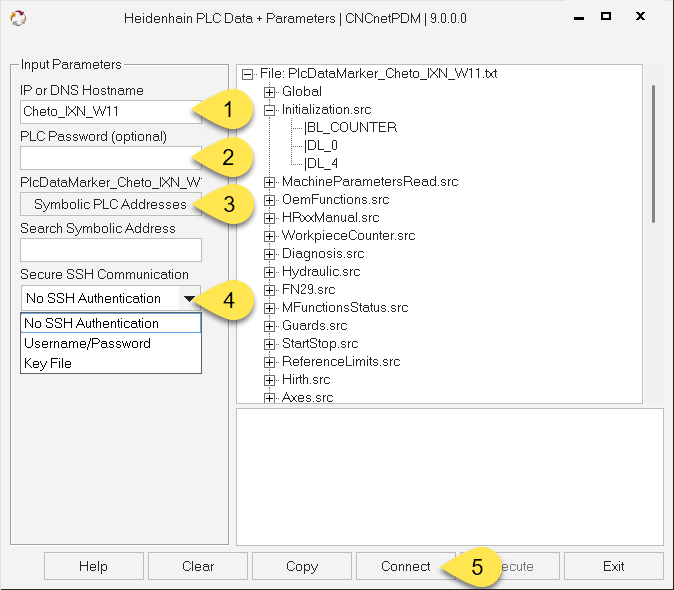Viewport: 674px width, 590px height.
Task: Expand ReferenceLimits.src node
Action: tap(269, 362)
